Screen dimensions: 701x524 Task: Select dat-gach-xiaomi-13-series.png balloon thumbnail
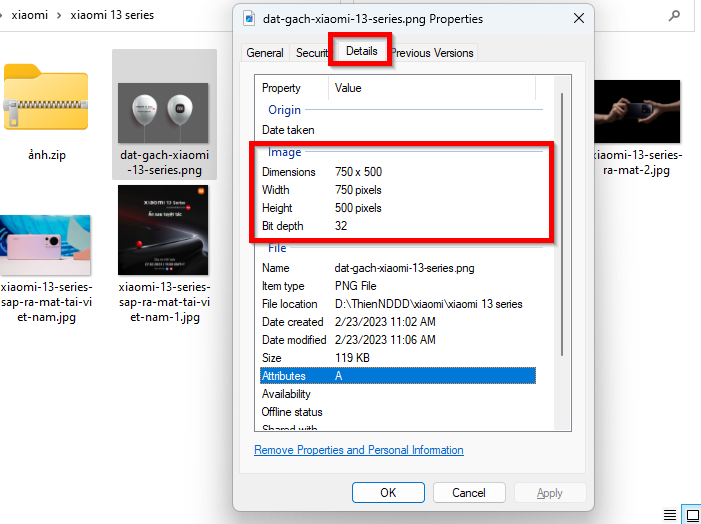pos(163,113)
